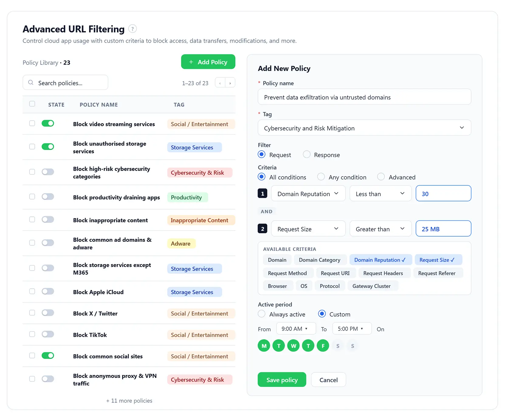
Task: Enable the Saturday day circle
Action: (x=338, y=346)
